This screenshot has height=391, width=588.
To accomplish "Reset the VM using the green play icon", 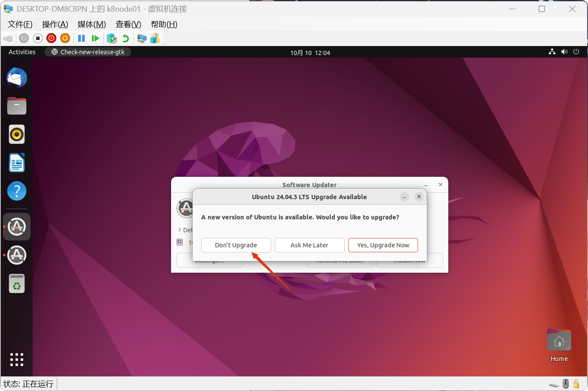I will click(x=95, y=38).
